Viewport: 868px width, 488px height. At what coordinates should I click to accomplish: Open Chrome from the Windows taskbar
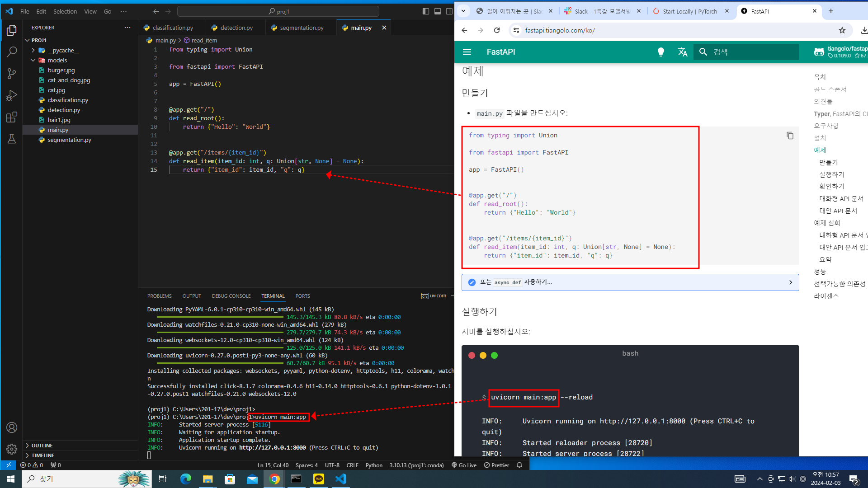(x=274, y=479)
